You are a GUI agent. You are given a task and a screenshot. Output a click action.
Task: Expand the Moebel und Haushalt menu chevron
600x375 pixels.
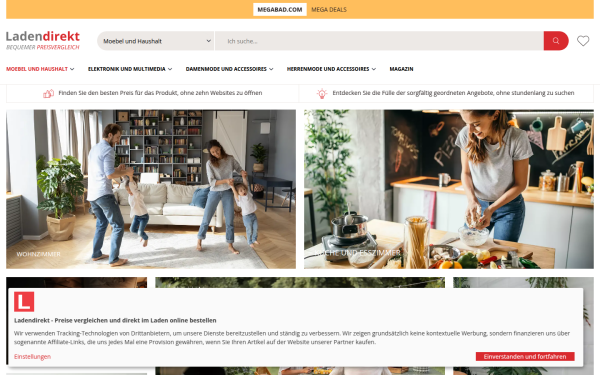[72, 69]
